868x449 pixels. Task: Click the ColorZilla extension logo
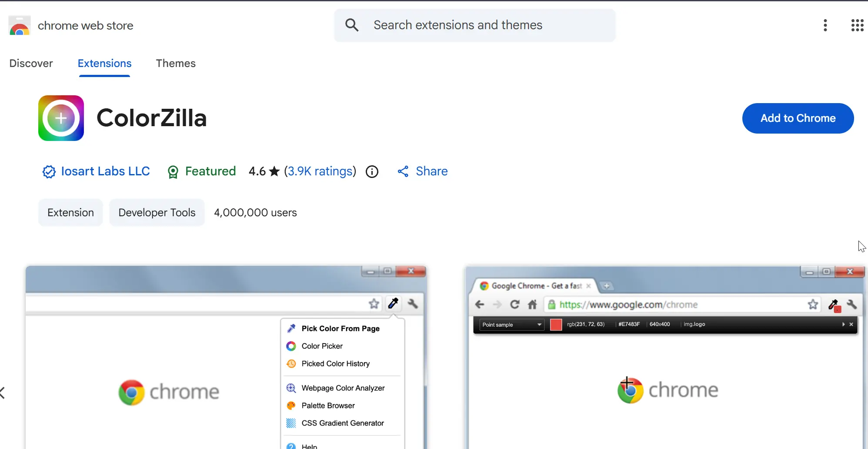tap(61, 118)
